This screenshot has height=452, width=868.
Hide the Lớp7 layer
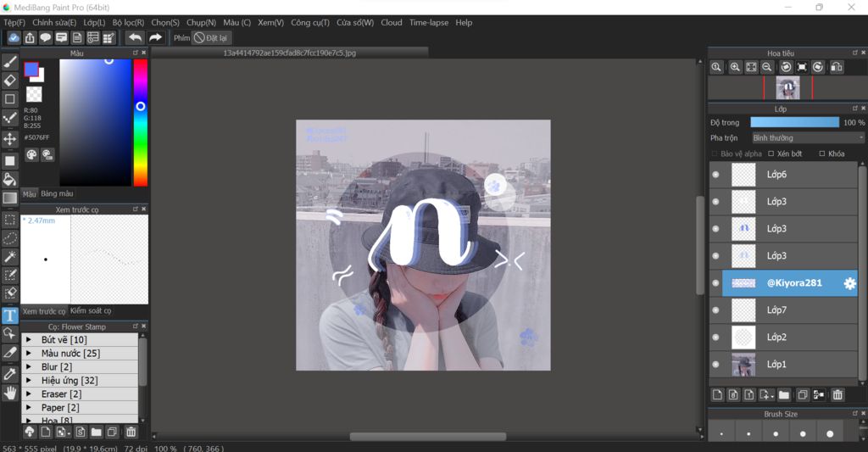715,310
